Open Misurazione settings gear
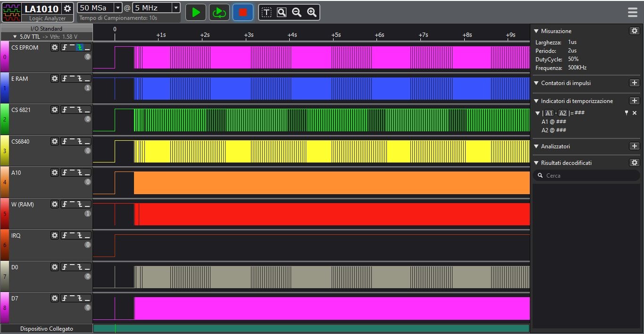644x334 pixels. (635, 31)
